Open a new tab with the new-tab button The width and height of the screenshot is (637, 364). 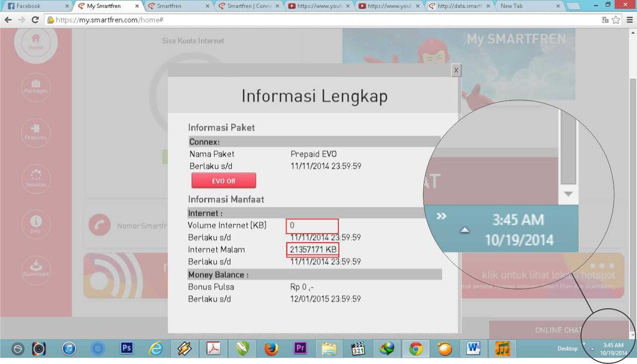click(x=574, y=6)
